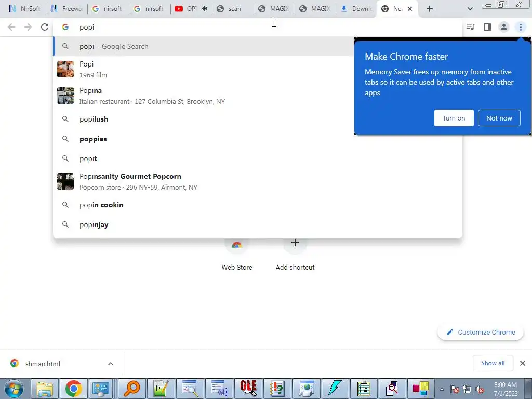The width and height of the screenshot is (532, 399).
Task: Open the Windows Start menu
Action: click(x=14, y=389)
